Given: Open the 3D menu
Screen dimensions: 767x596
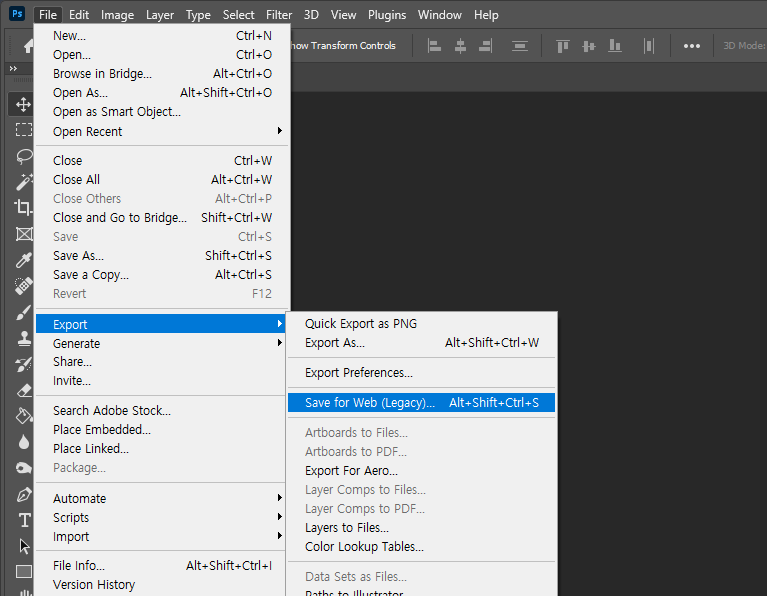Looking at the screenshot, I should pyautogui.click(x=311, y=15).
